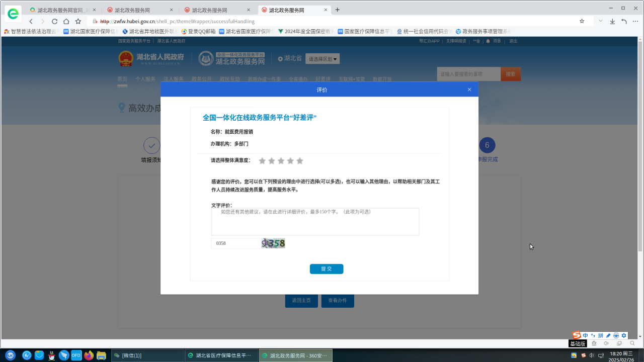Open the OFD reader taskbar icon
Image resolution: width=644 pixels, height=362 pixels.
tap(76, 355)
